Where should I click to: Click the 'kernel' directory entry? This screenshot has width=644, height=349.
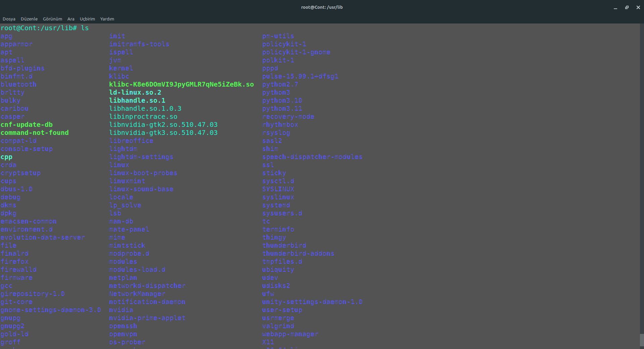coord(121,68)
